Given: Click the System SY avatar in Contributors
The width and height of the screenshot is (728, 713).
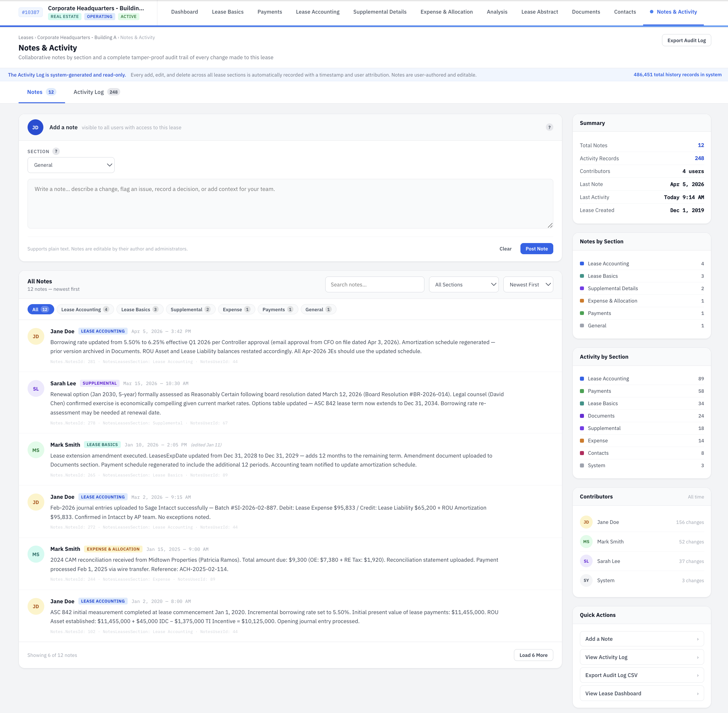Looking at the screenshot, I should click(x=586, y=580).
